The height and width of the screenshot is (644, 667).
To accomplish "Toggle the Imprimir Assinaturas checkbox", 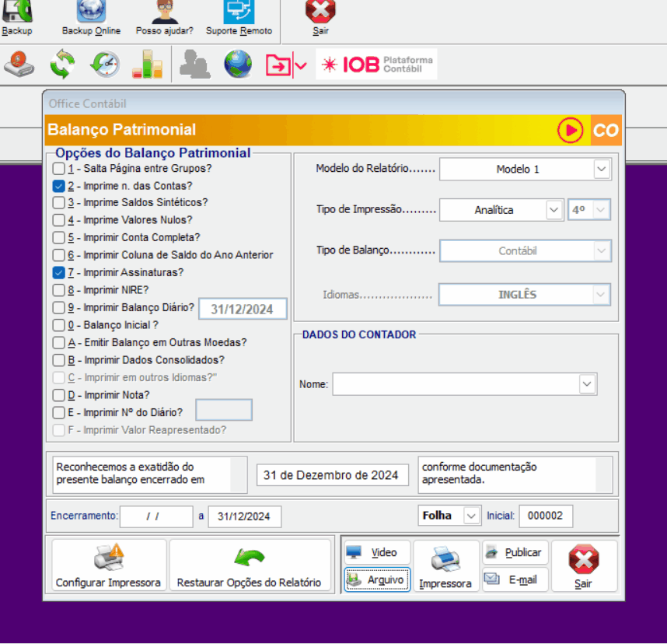I will pyautogui.click(x=59, y=273).
